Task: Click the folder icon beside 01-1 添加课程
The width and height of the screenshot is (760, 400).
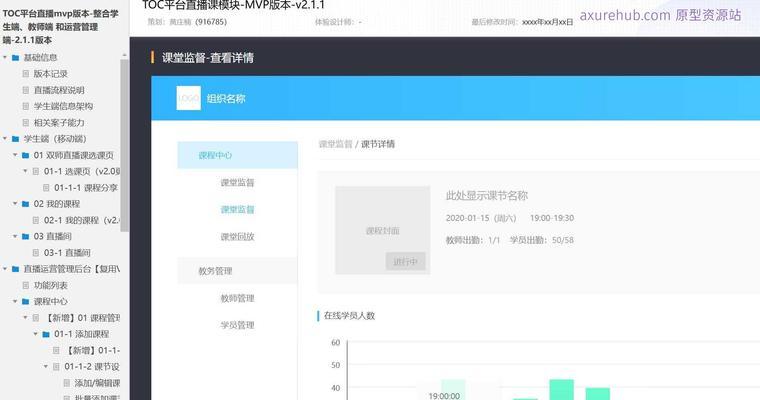Action: coord(46,334)
